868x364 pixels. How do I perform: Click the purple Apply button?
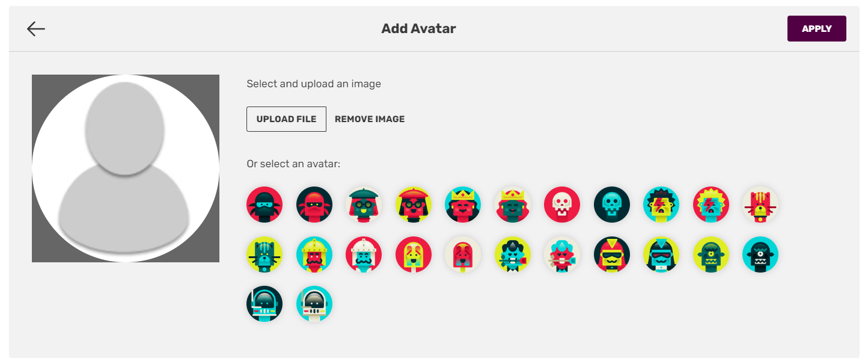[816, 29]
